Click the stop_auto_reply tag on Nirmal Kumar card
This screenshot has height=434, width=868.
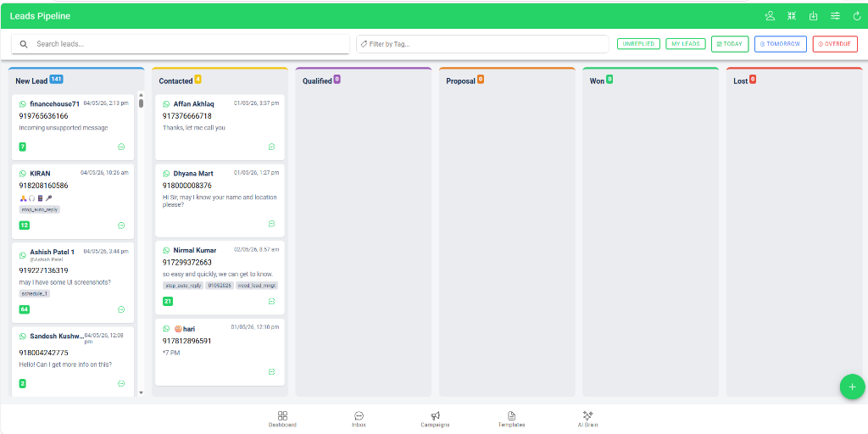pos(183,286)
